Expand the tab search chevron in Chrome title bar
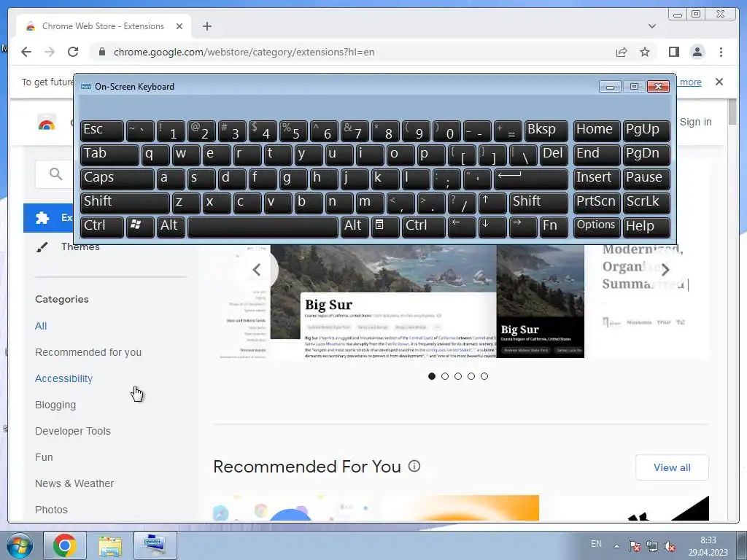This screenshot has height=560, width=747. (651, 26)
